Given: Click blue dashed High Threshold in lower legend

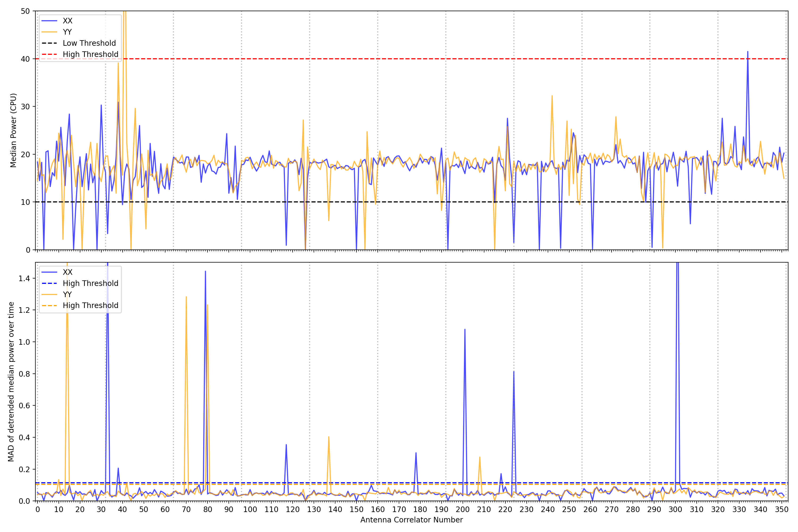Looking at the screenshot, I should coord(91,283).
